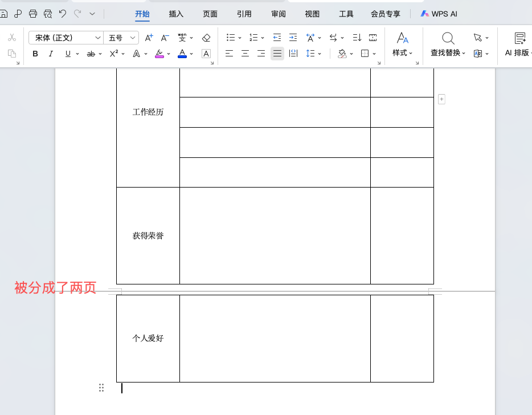Apply the paragraph shading fill color
Image resolution: width=532 pixels, height=415 pixels.
[342, 54]
